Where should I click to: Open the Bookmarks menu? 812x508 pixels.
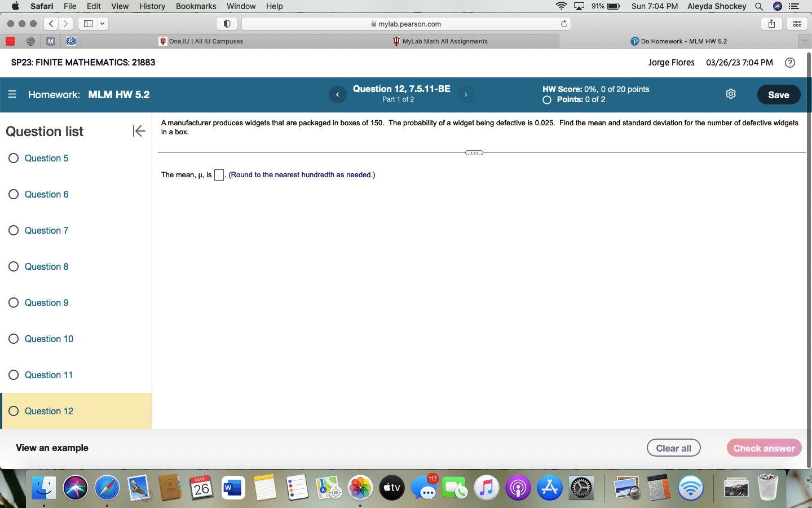[x=196, y=6]
